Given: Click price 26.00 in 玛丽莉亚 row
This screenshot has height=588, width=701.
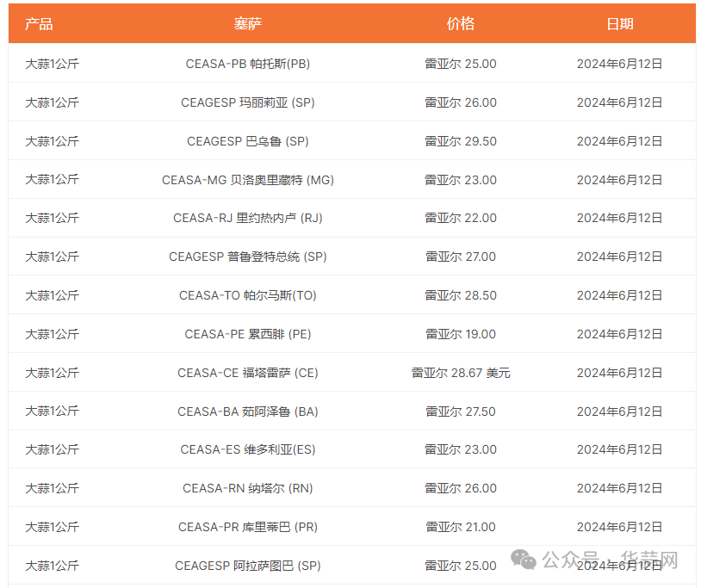Looking at the screenshot, I should tap(461, 102).
